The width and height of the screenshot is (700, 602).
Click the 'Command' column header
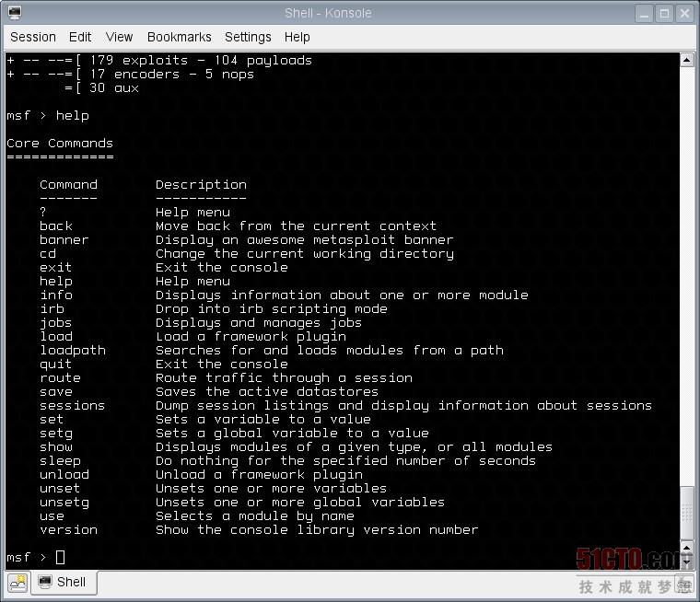tap(68, 184)
